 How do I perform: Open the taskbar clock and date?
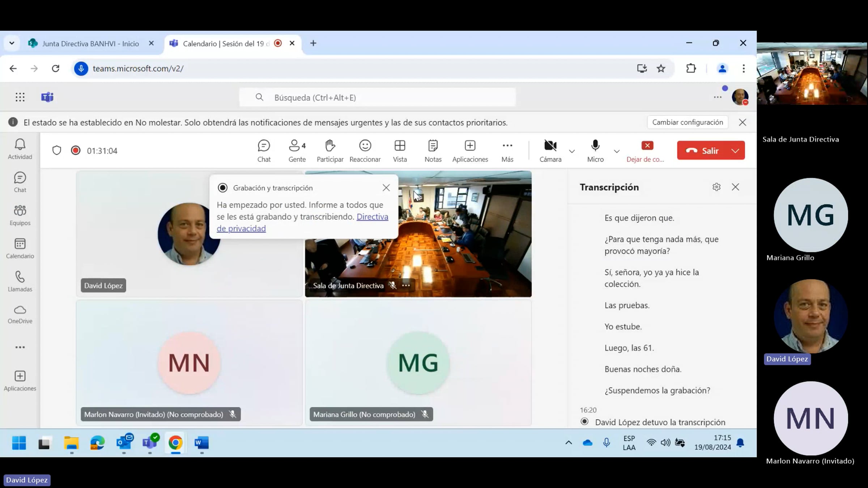712,442
